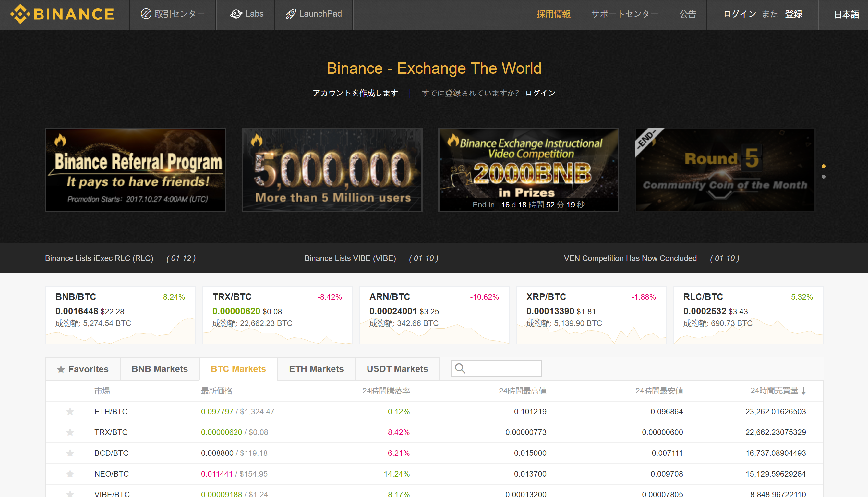
Task: Click ETH/BTC price 0.097797
Action: [x=217, y=412]
